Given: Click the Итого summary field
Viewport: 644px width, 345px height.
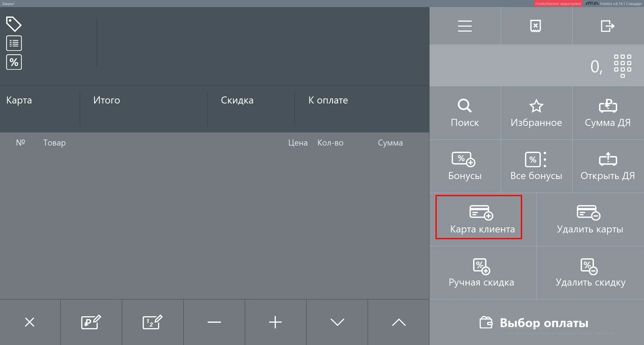Looking at the screenshot, I should click(144, 109).
